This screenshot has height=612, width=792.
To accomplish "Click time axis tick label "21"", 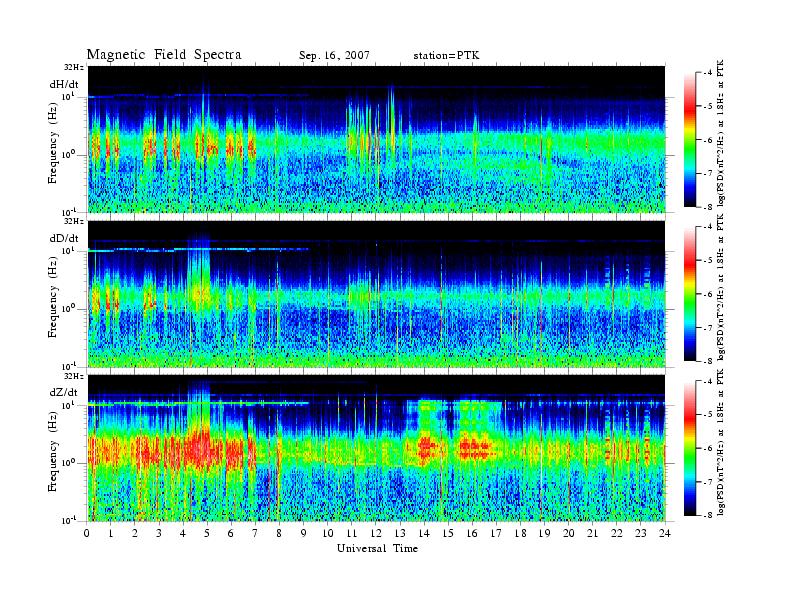I will (592, 533).
